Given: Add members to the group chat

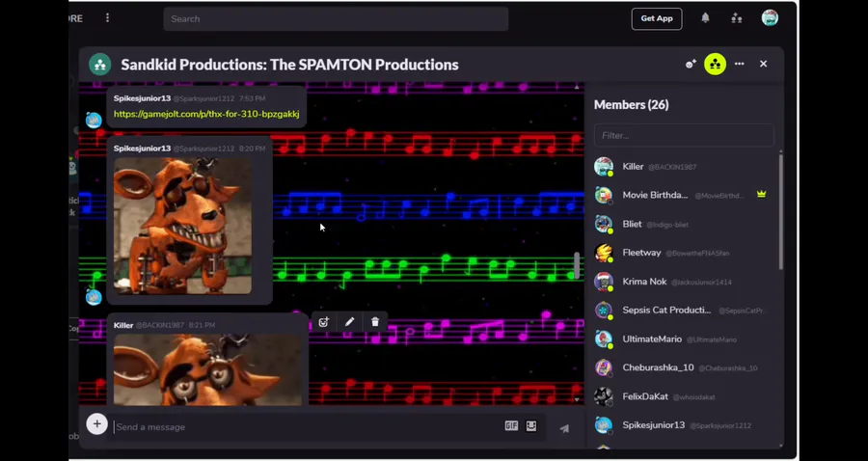Looking at the screenshot, I should coord(691,65).
